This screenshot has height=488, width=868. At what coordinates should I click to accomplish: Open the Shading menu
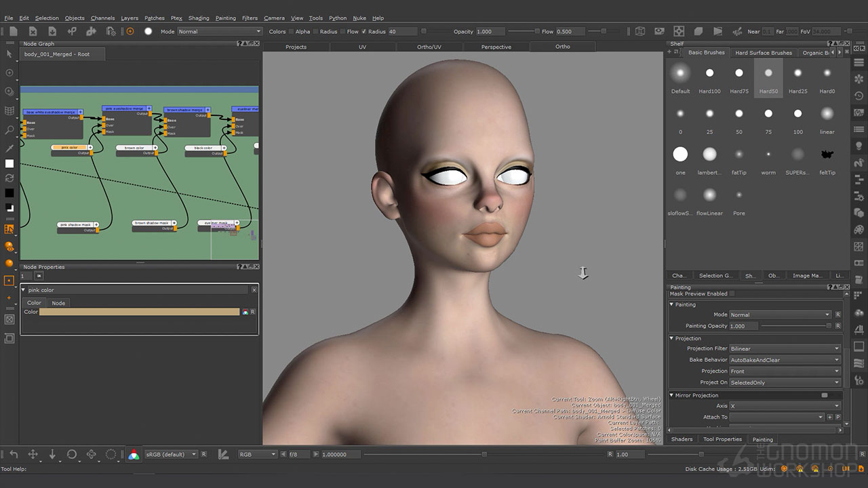click(x=198, y=18)
